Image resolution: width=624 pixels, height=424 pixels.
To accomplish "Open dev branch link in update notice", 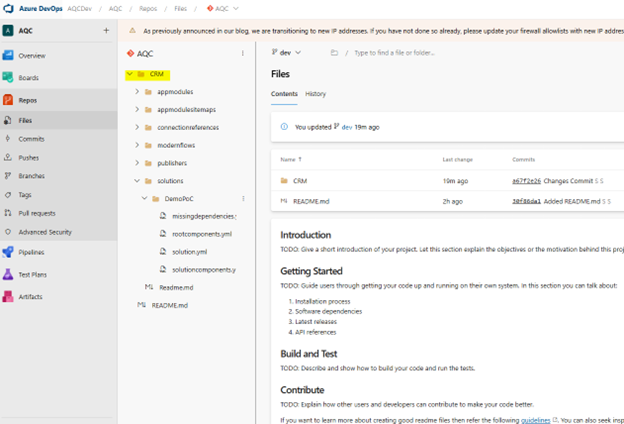I will point(347,127).
